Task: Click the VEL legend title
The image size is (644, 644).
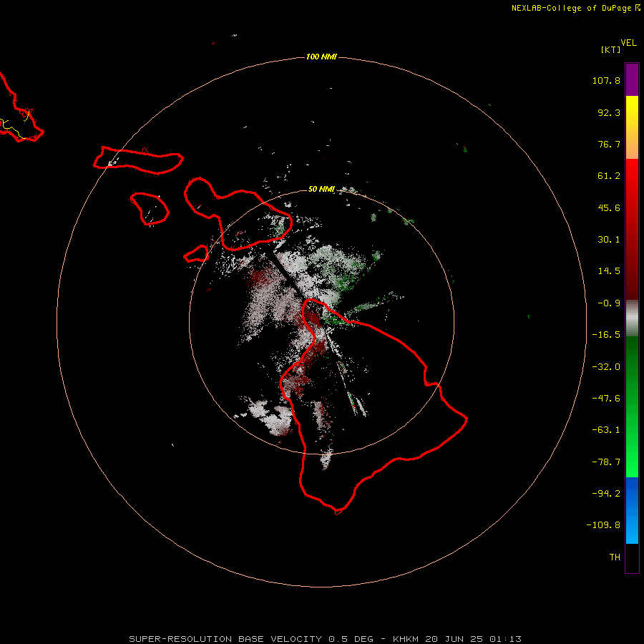Action: [628, 43]
